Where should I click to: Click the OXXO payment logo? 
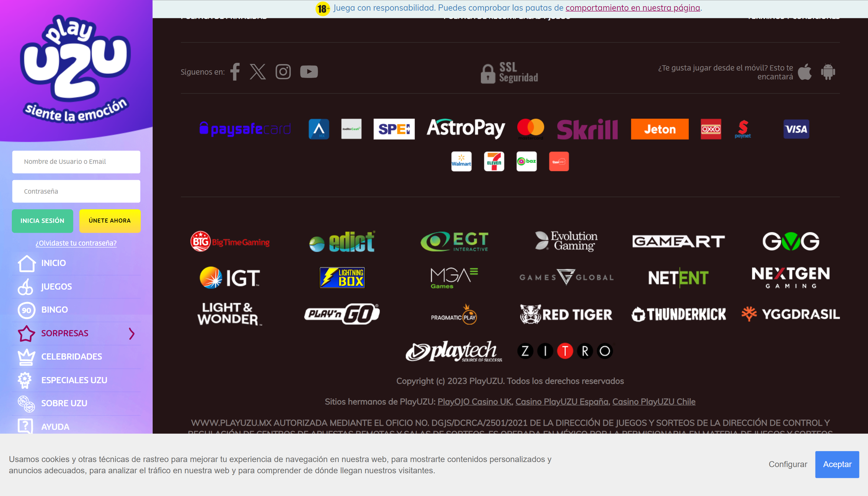711,129
